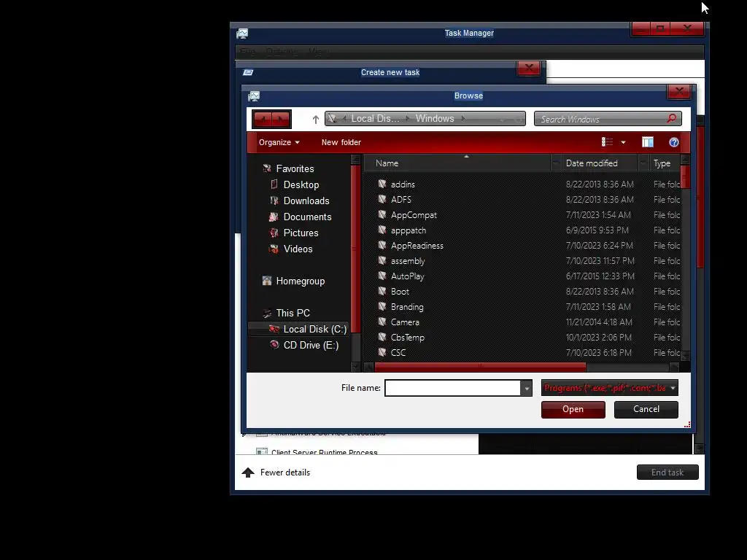Select Favorites in navigation pane
Screen dimensions: 747x560
(295, 168)
